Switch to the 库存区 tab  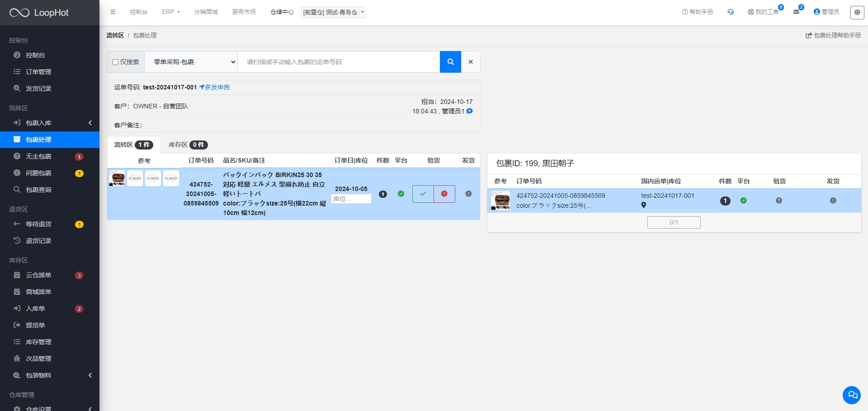coord(187,145)
